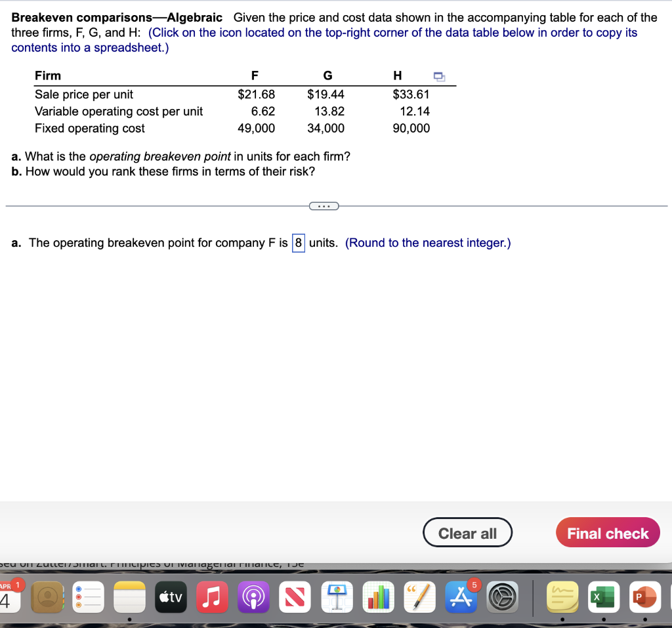Open Pages from the dock
Screen dimensions: 672x628
419,597
